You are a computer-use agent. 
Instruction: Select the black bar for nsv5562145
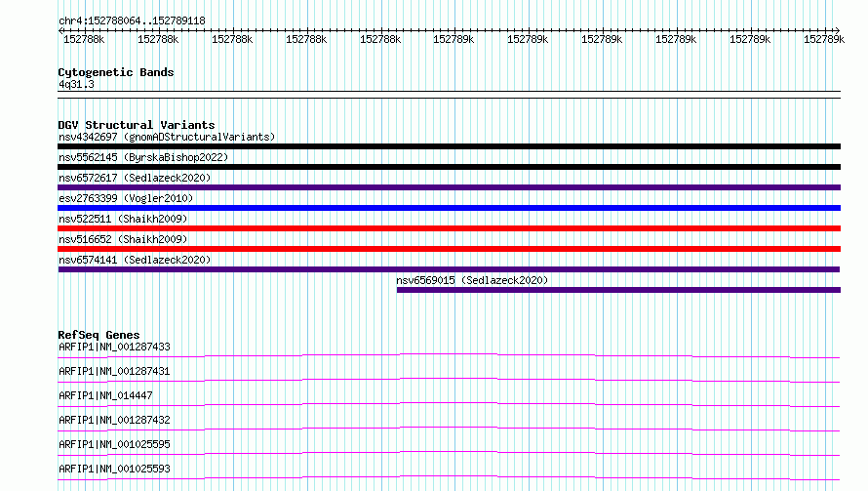pos(449,167)
